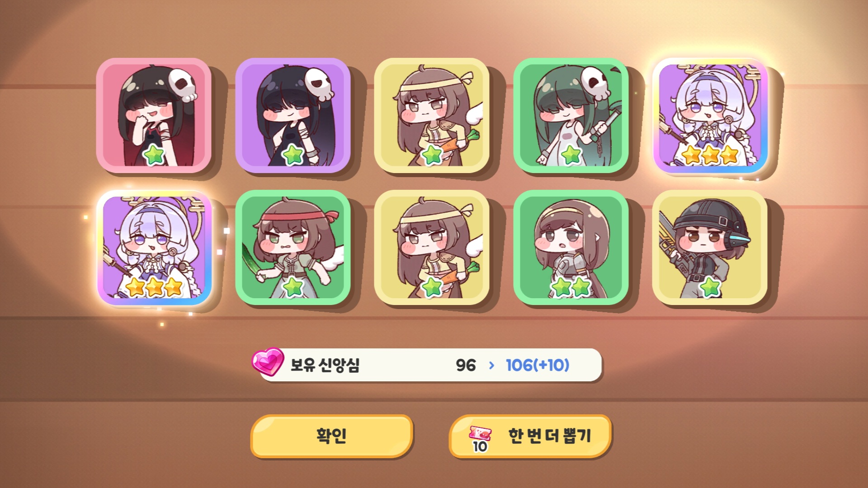The width and height of the screenshot is (868, 488).
Task: Select green card with green-haired chain girl
Action: click(x=571, y=115)
